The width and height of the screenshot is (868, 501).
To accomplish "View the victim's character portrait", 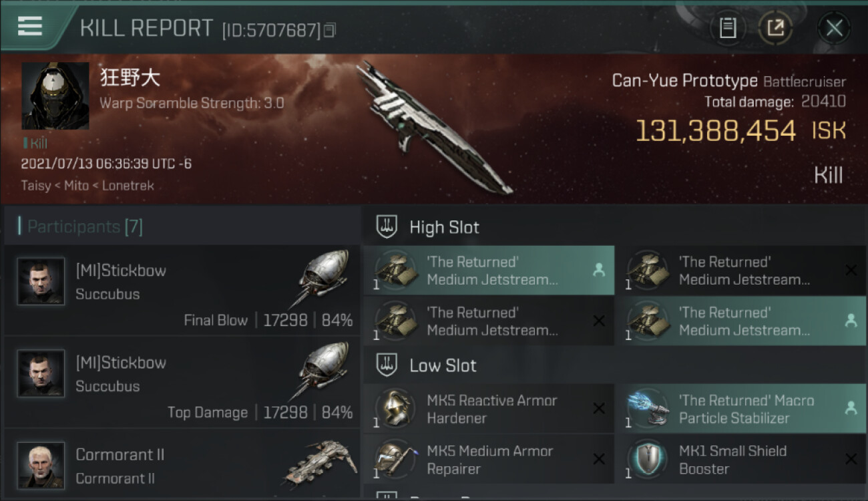I will pyautogui.click(x=55, y=96).
